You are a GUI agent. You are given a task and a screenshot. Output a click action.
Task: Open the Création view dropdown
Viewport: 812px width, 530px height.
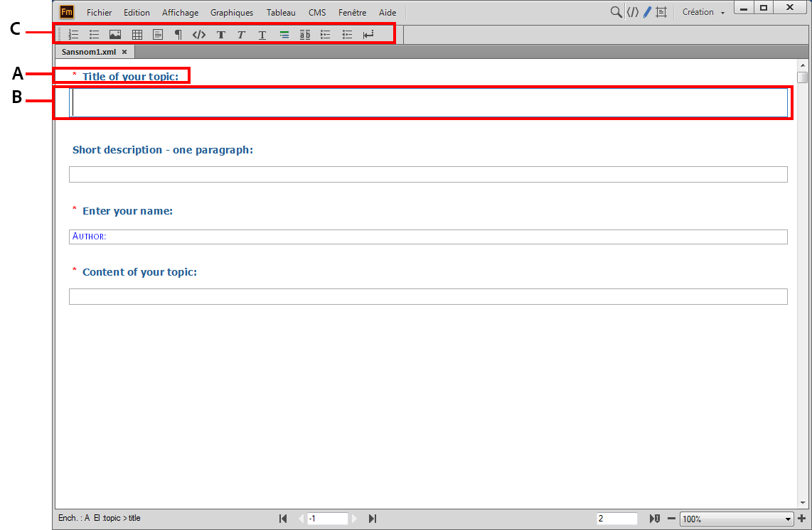[703, 11]
